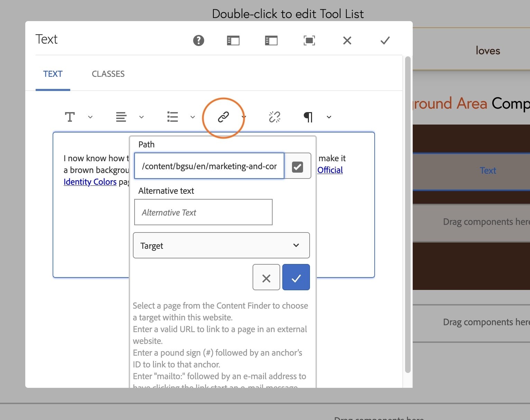The width and height of the screenshot is (530, 420).
Task: Click the second side panel layout icon
Action: coord(271,40)
